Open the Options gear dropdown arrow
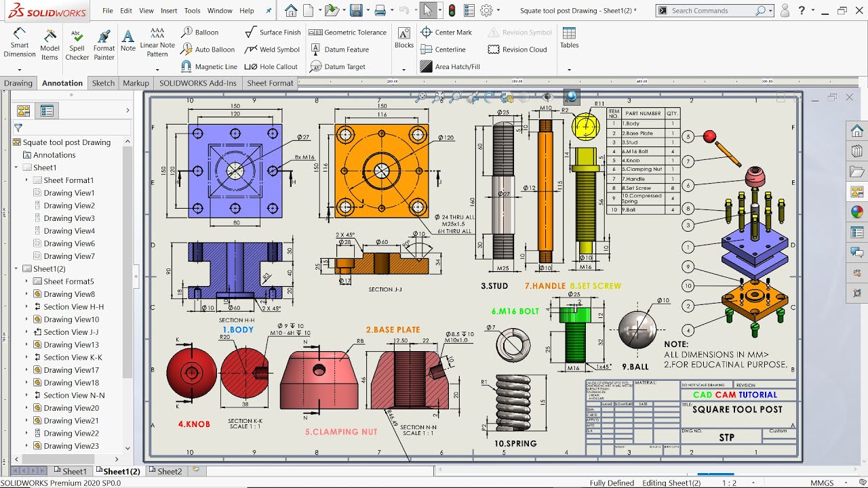 (x=497, y=11)
